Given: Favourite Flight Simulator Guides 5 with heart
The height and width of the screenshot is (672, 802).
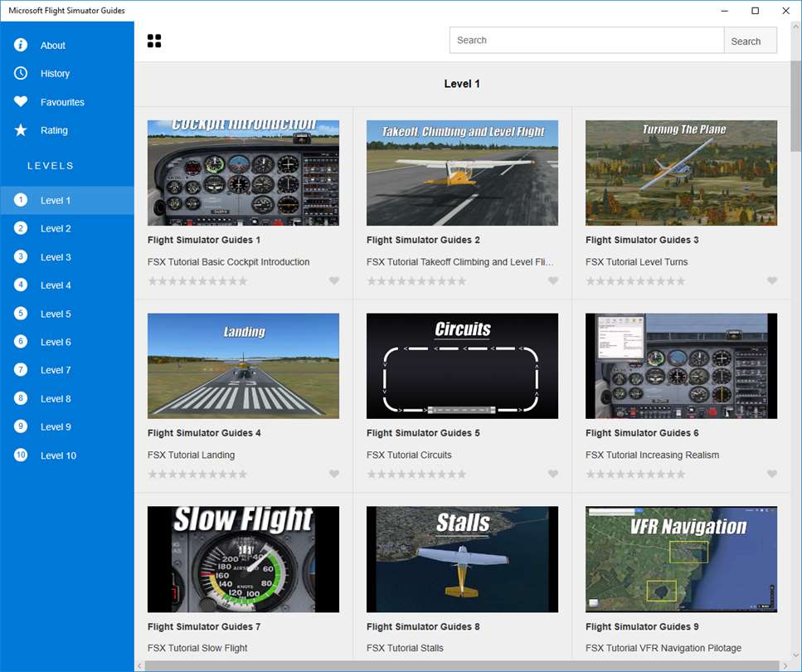Looking at the screenshot, I should 553,474.
